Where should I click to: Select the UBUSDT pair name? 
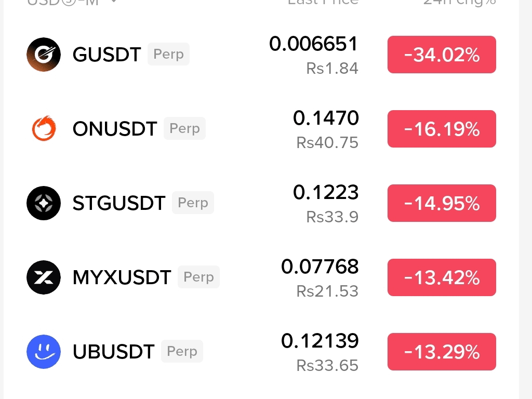click(x=113, y=352)
